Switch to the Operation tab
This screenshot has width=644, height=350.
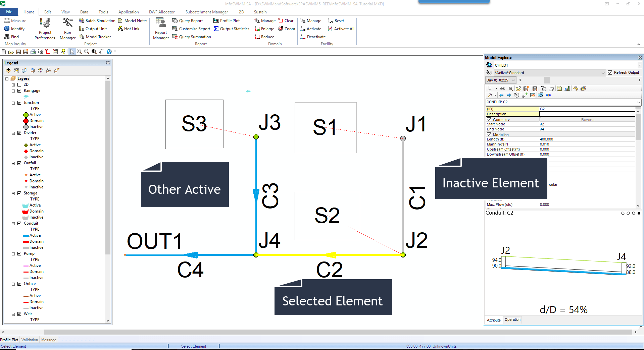pos(512,320)
